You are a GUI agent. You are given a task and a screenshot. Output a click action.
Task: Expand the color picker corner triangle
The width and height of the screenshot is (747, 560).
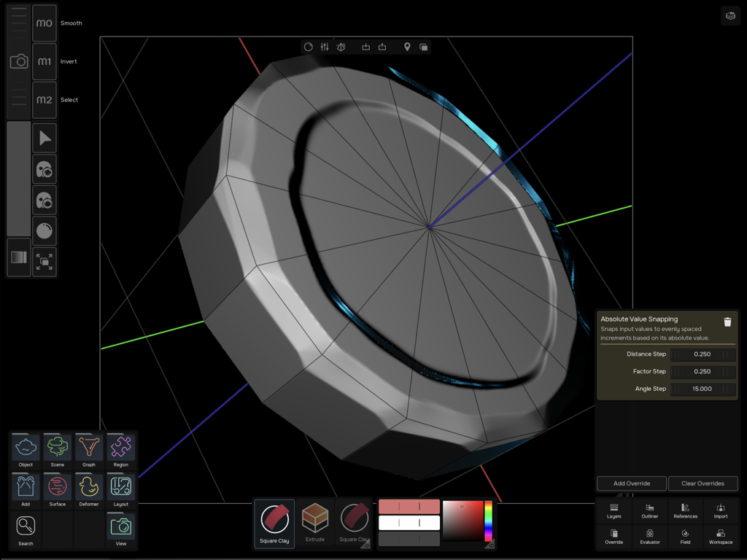tap(489, 544)
